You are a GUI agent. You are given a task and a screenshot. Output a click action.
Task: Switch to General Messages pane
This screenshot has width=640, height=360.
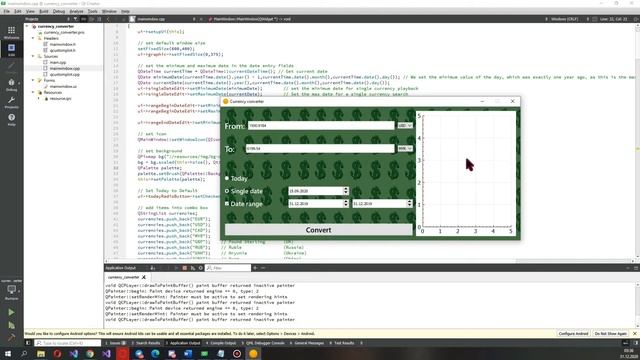307,343
